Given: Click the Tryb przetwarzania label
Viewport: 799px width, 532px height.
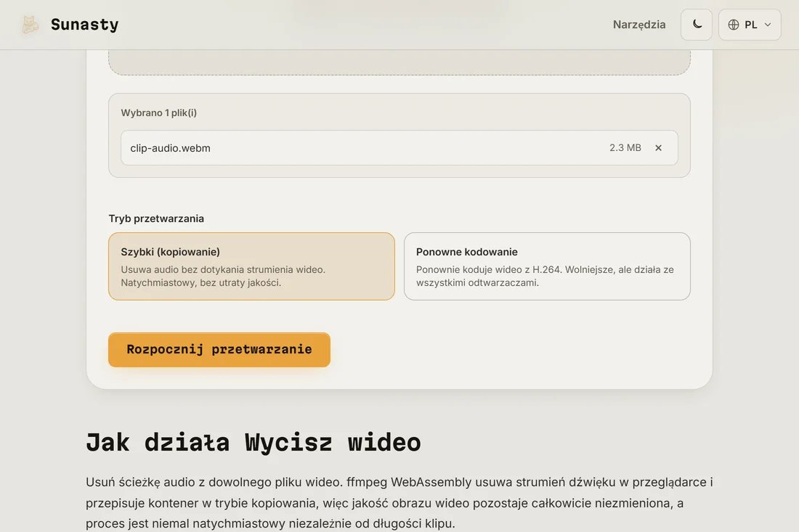Looking at the screenshot, I should point(156,218).
